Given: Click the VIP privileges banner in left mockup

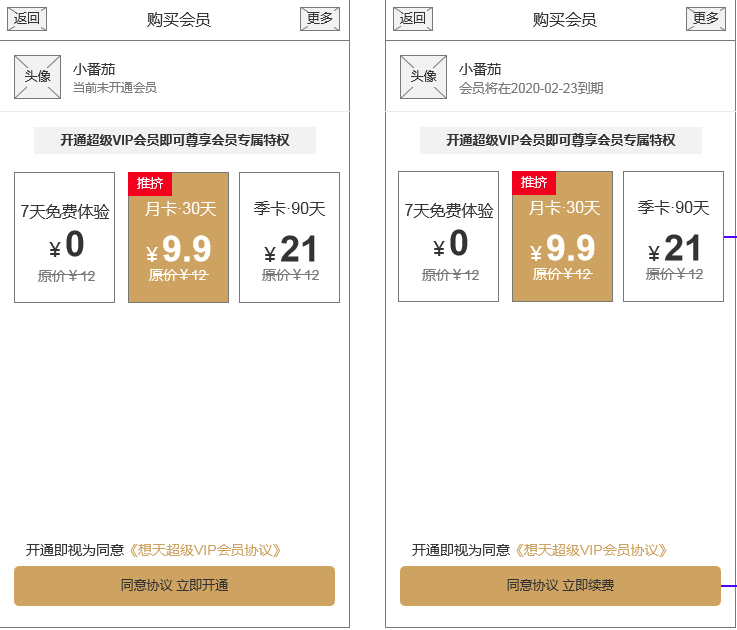Looking at the screenshot, I should 175,140.
